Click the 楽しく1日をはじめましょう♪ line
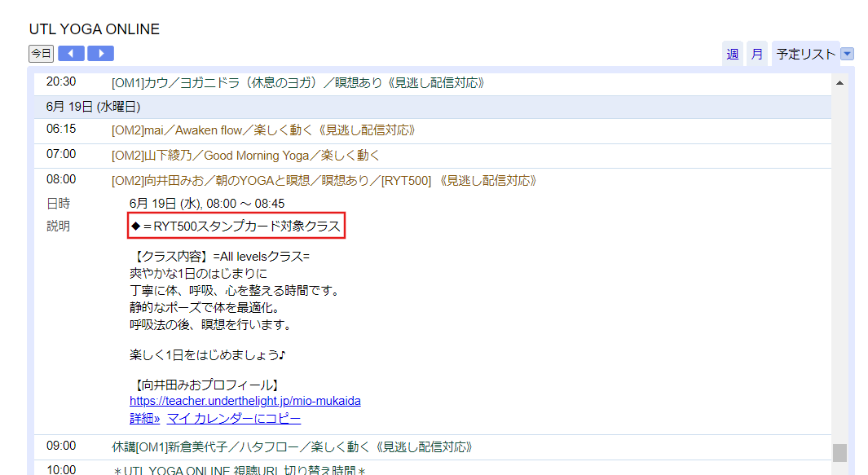Screen dimensions: 868x475 pos(208,355)
